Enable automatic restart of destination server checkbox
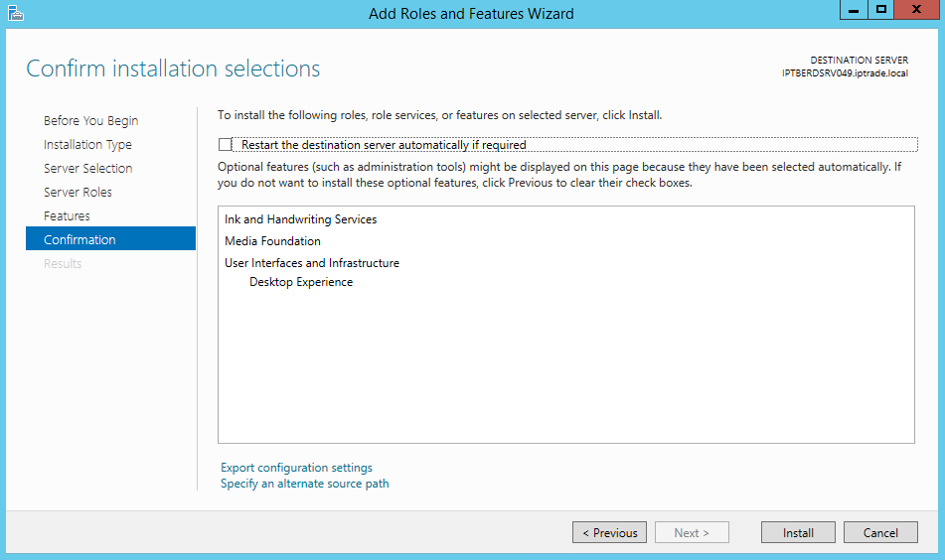 [225, 145]
